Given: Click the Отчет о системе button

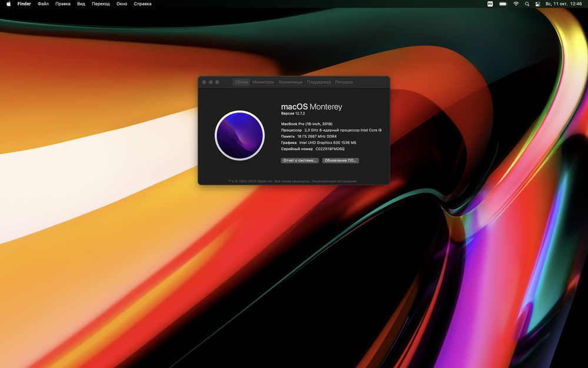Looking at the screenshot, I should click(x=300, y=160).
